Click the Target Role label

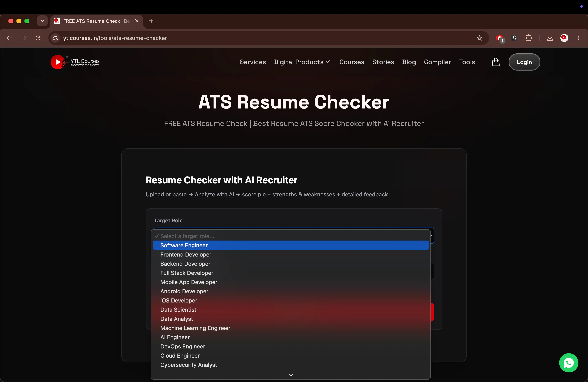tap(168, 220)
